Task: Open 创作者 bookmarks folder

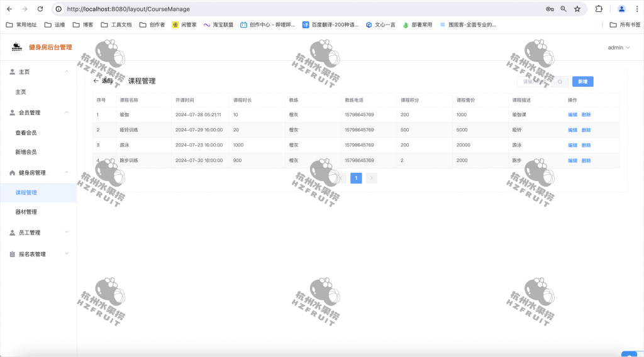Action: pos(152,25)
